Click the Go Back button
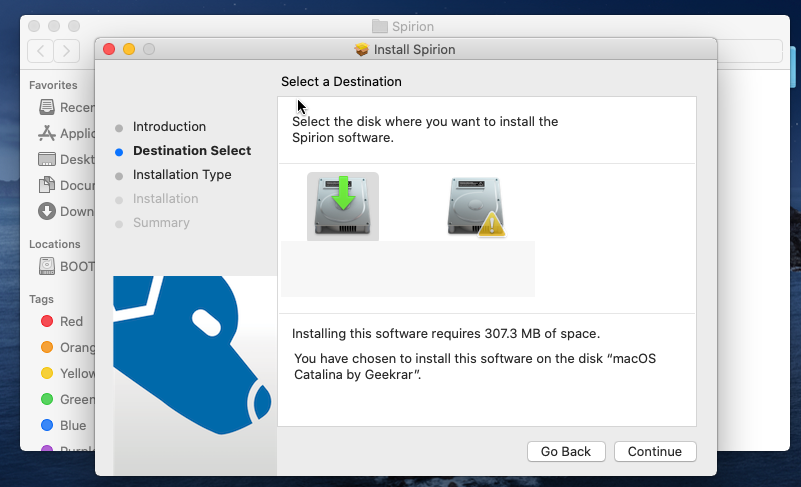The height and width of the screenshot is (487, 801). (566, 451)
